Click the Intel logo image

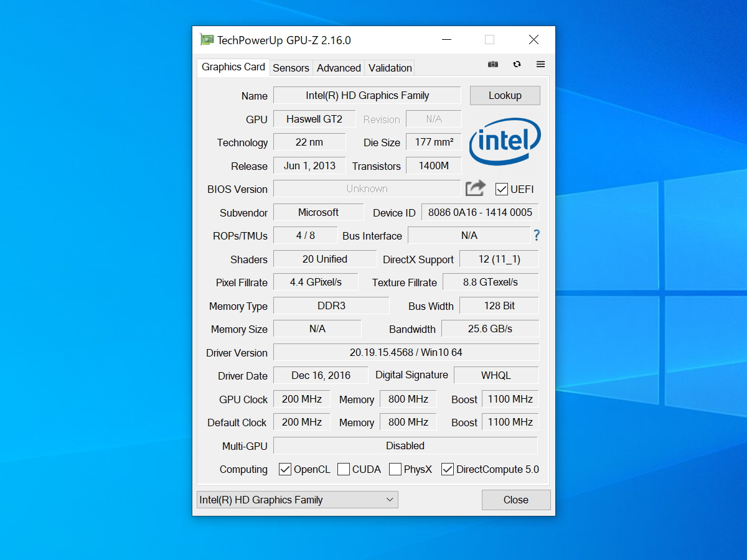(x=505, y=141)
